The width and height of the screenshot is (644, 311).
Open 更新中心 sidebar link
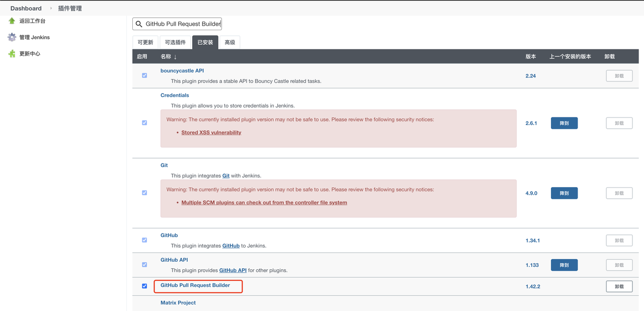30,53
